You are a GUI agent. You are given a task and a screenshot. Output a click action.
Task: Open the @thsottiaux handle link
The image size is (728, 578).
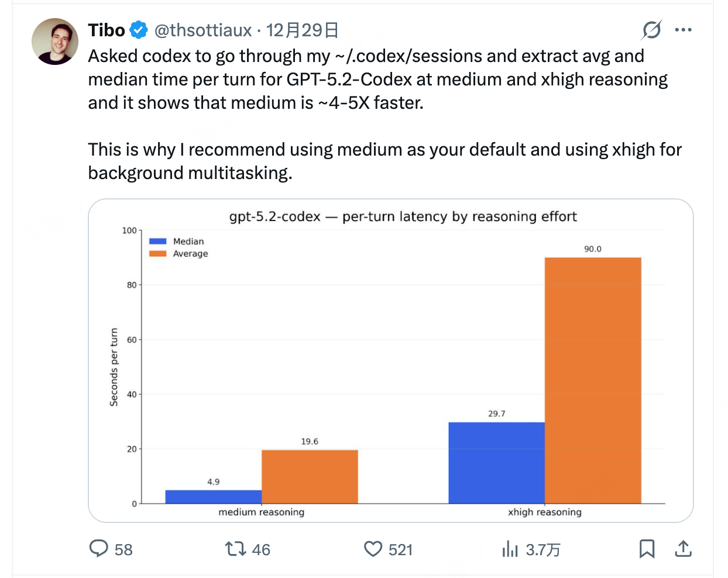[202, 30]
